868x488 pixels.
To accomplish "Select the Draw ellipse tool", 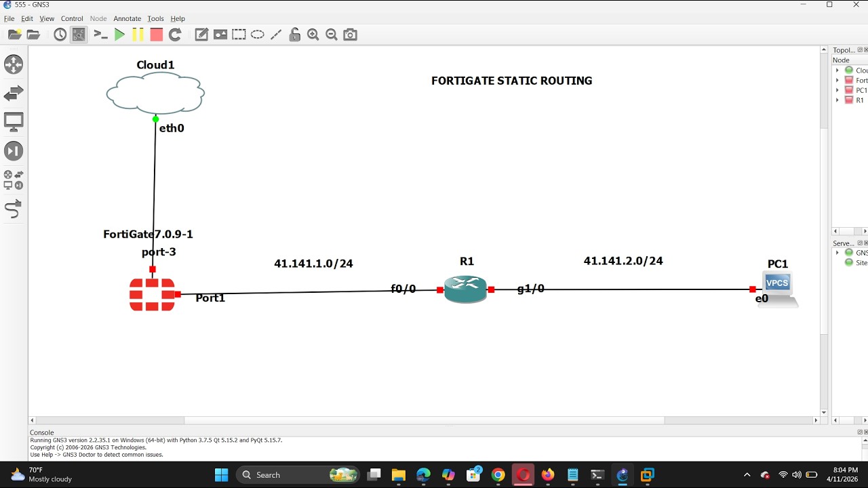I will (258, 35).
